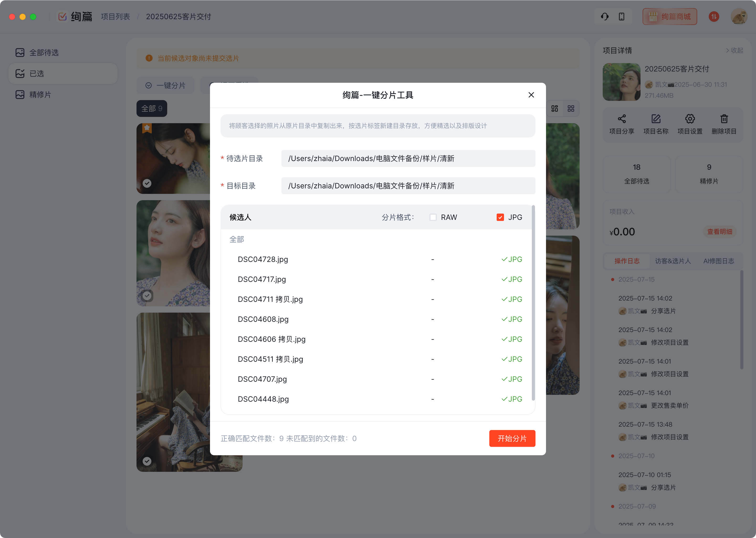Switch to the large grid view icon
This screenshot has height=538, width=756.
click(555, 109)
